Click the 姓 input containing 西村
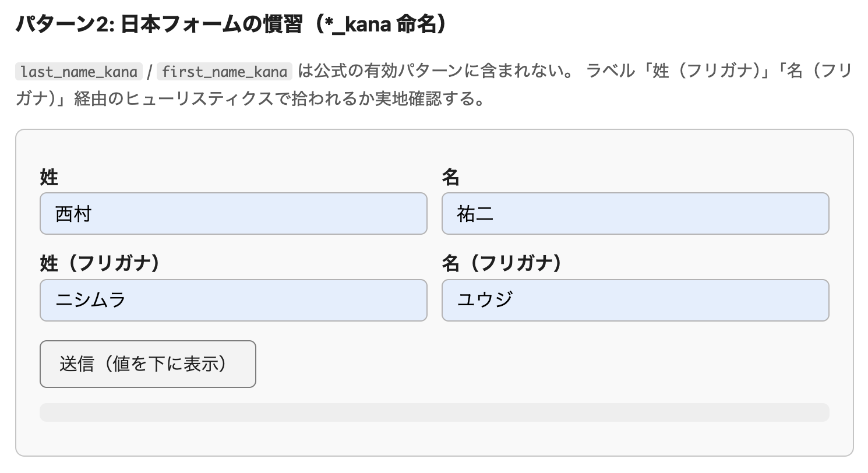The image size is (868, 473). point(233,214)
